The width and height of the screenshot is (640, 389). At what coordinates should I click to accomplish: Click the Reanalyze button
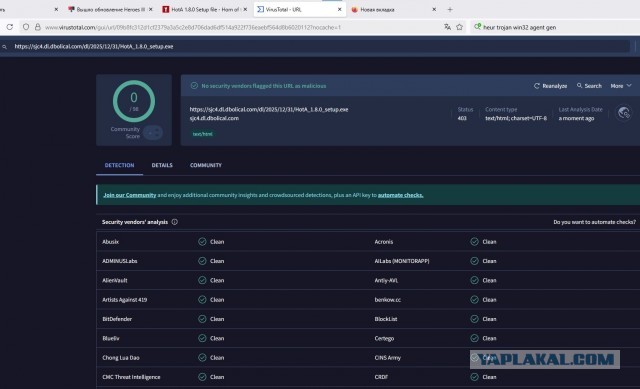coord(550,86)
